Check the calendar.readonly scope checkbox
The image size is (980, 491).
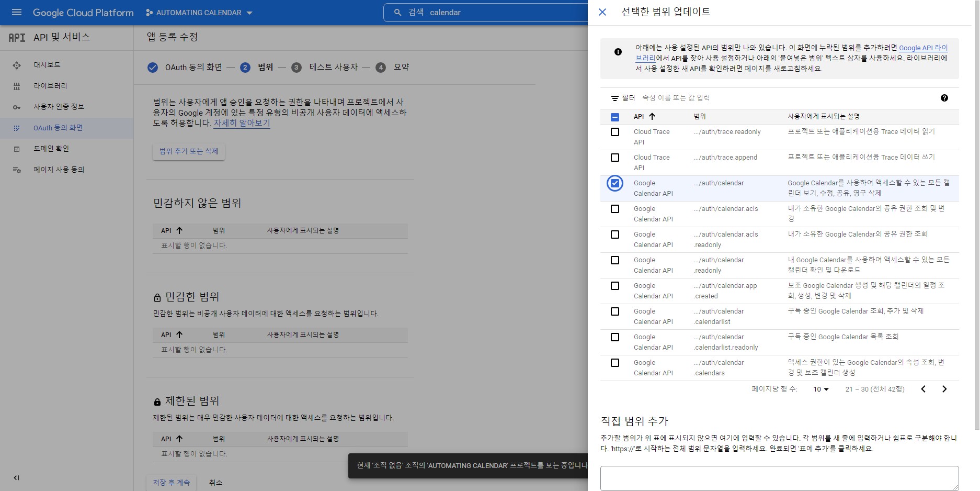coord(615,260)
